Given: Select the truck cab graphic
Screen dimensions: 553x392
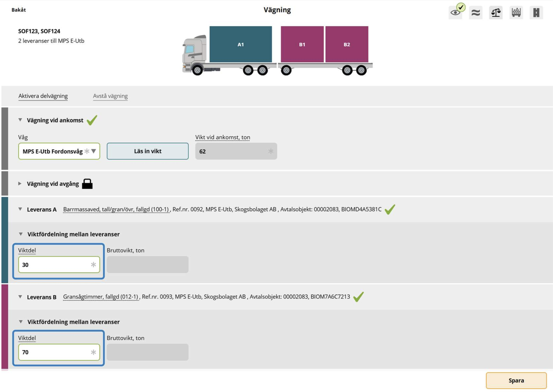Looking at the screenshot, I should pyautogui.click(x=194, y=55).
